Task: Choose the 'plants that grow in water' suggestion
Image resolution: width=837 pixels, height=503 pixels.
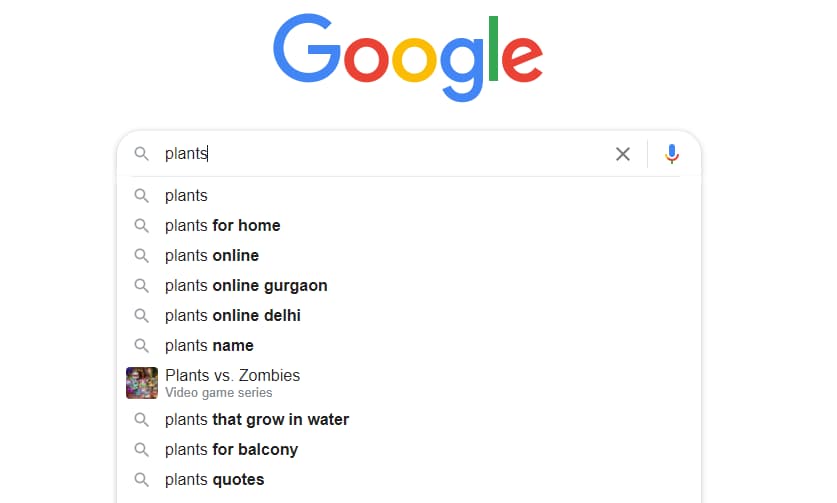Action: click(x=409, y=419)
